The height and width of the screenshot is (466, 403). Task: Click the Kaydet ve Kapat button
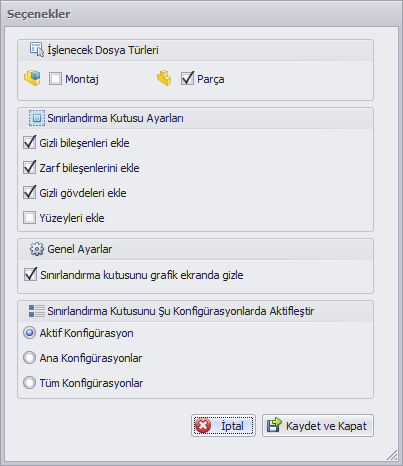pos(318,426)
